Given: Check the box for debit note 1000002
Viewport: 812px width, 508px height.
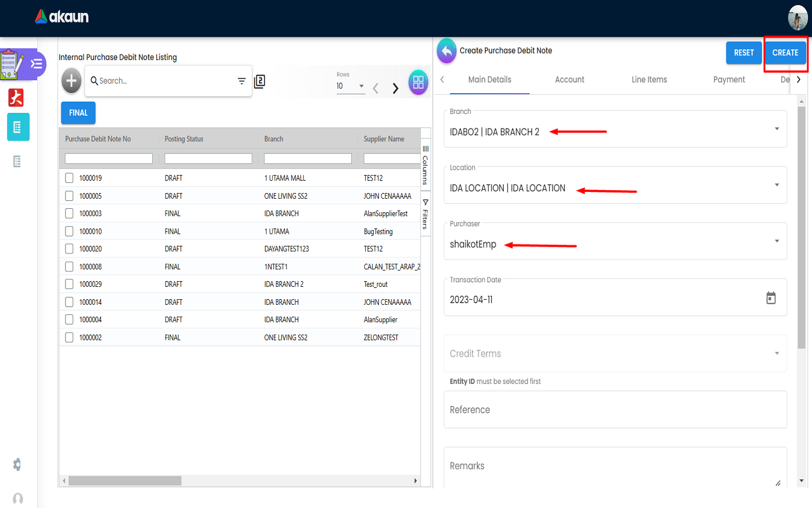Looking at the screenshot, I should [69, 338].
